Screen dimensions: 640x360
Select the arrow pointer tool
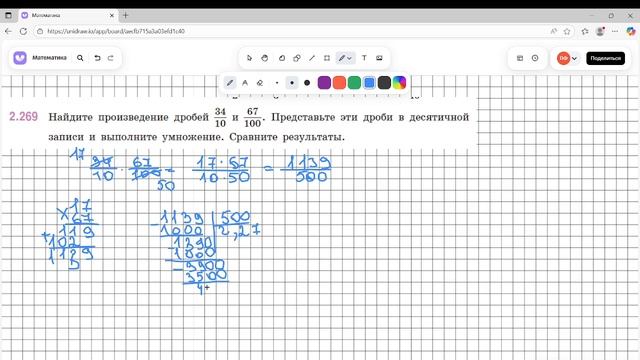coord(249,58)
